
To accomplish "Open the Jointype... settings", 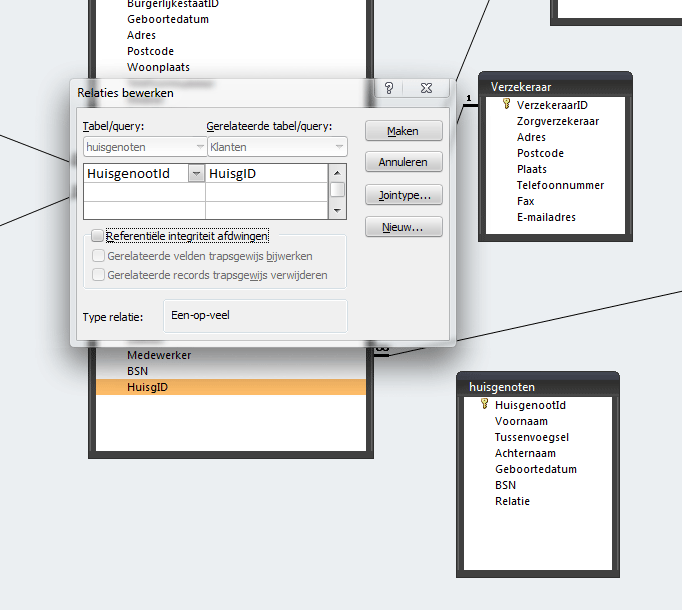I will click(404, 195).
